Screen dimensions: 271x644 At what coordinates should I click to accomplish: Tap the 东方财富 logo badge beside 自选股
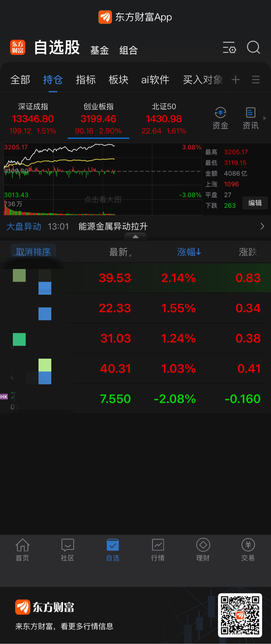tap(18, 47)
